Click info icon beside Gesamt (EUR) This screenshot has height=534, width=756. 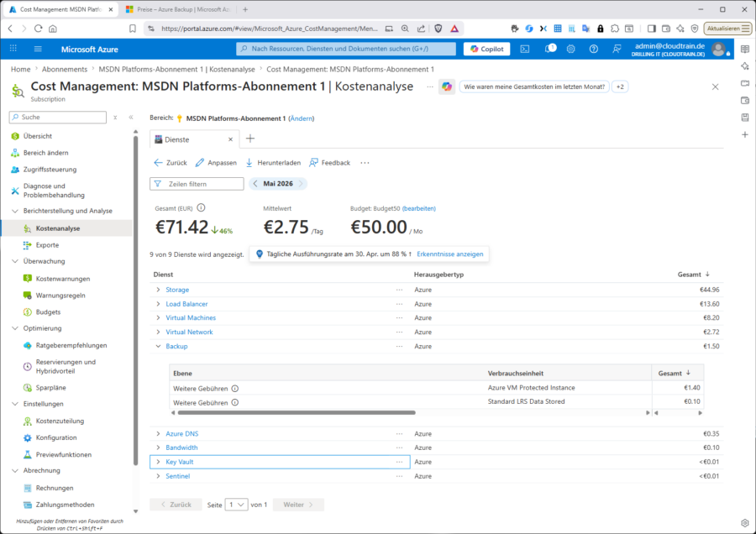201,208
